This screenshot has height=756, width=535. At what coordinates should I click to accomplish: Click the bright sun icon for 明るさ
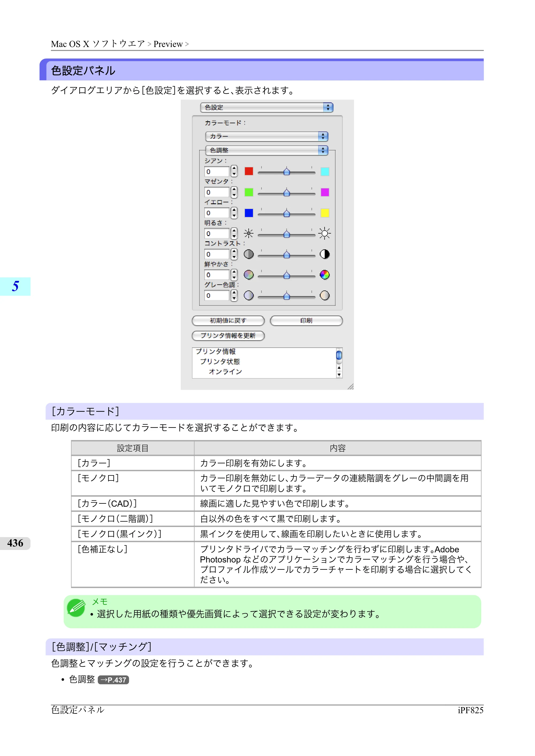tap(325, 234)
